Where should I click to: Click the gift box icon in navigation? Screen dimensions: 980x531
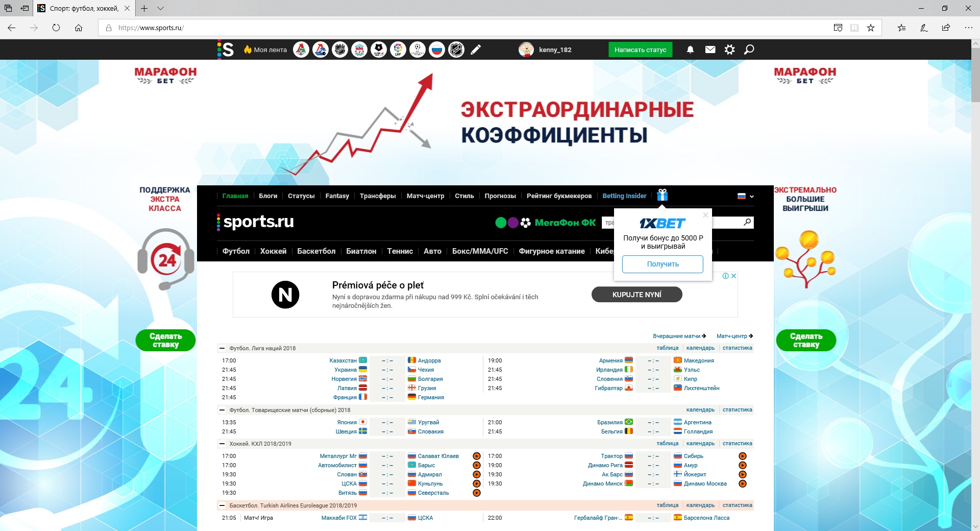coord(662,195)
